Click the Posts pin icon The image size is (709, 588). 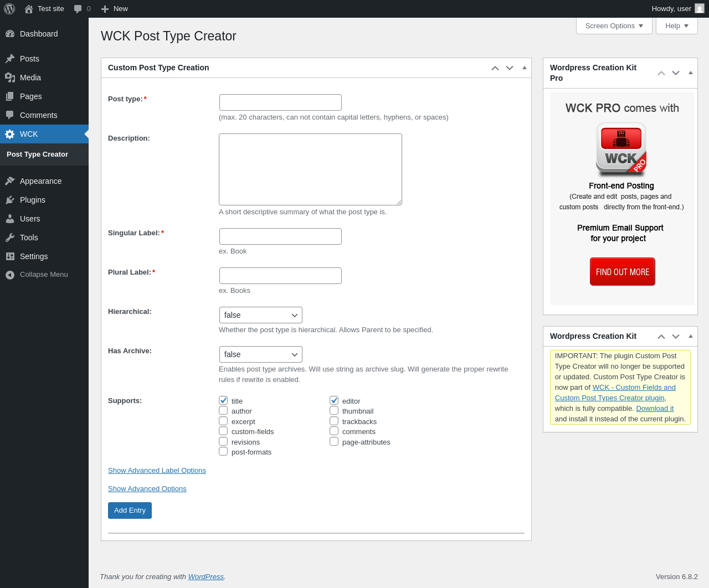pos(10,59)
